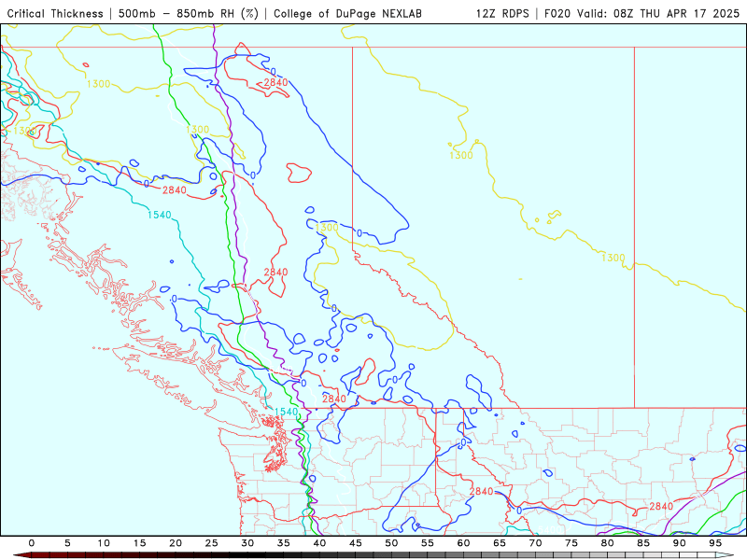Click the 45 tick label on the color bar
The width and height of the screenshot is (747, 560).
point(356,543)
